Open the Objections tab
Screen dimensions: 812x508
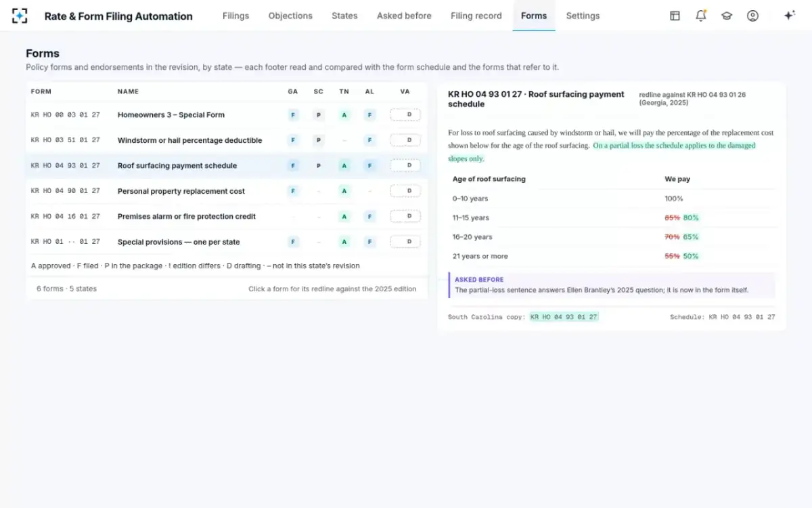[x=290, y=16]
